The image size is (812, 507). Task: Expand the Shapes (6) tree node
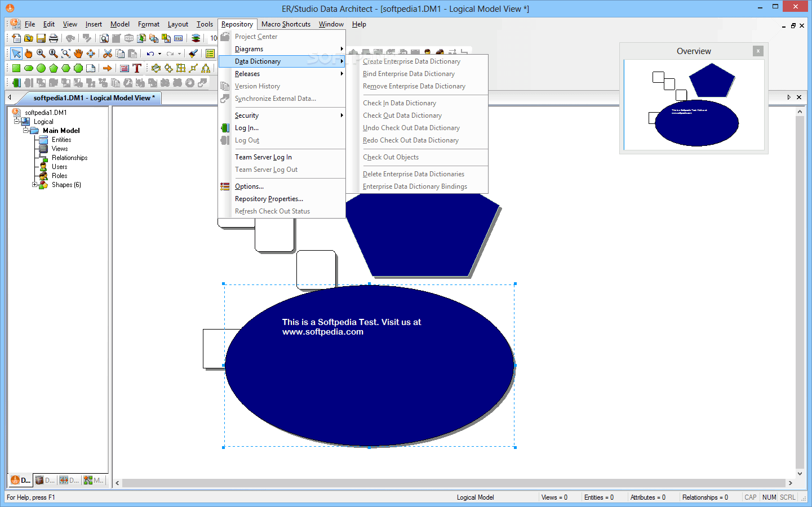pyautogui.click(x=35, y=184)
